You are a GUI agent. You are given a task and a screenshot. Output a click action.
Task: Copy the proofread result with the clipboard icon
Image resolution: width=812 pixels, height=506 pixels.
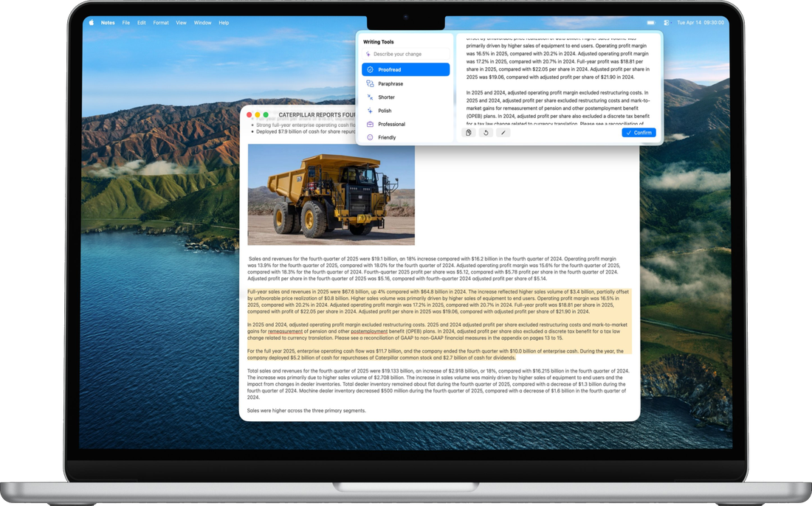[468, 133]
